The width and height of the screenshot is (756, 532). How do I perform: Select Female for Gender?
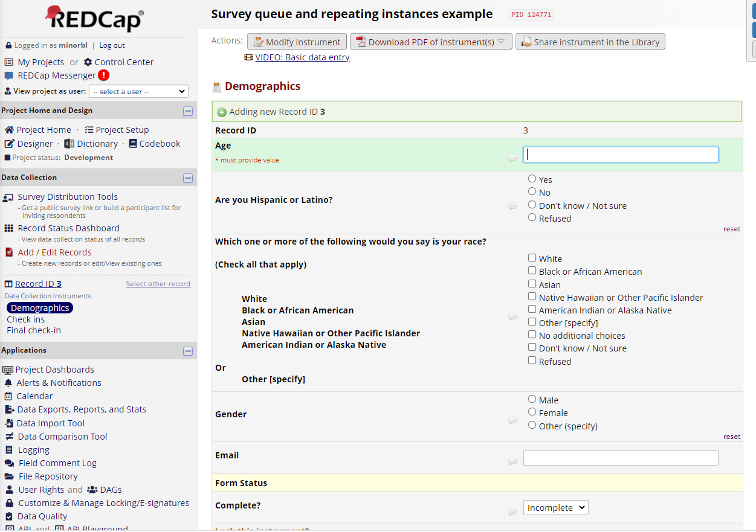point(532,412)
